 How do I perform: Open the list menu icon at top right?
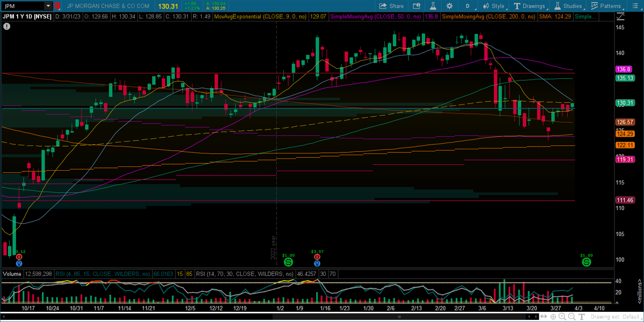[636, 6]
